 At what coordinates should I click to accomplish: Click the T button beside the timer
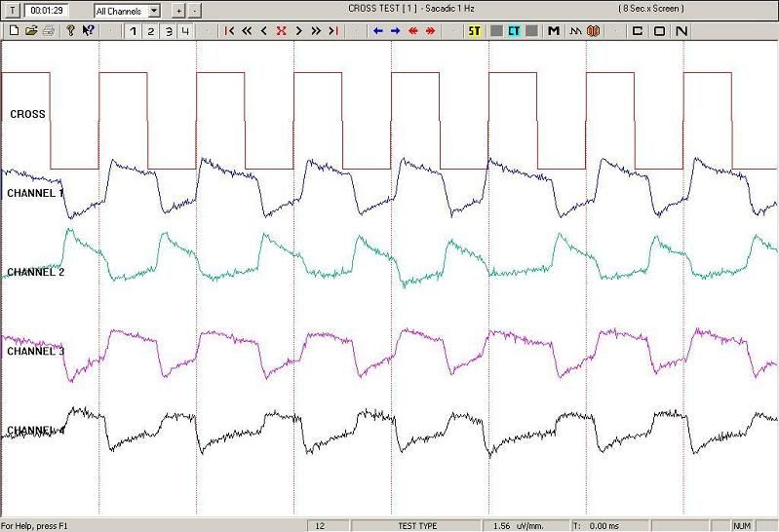click(x=13, y=11)
